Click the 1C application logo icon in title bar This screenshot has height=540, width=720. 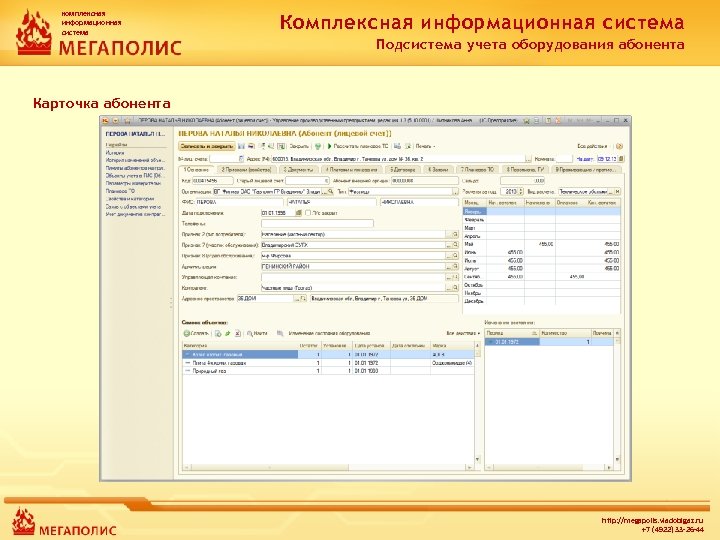(106, 121)
